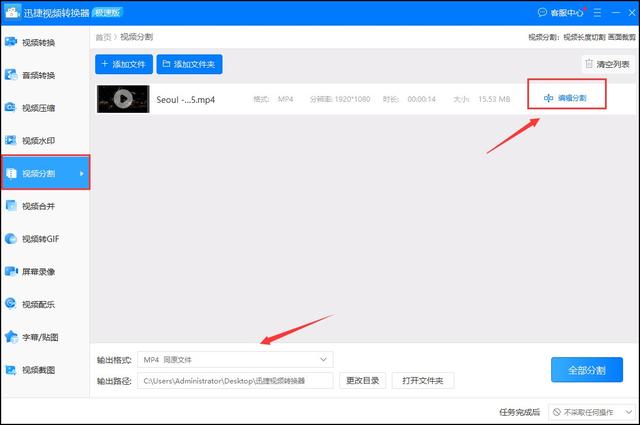The width and height of the screenshot is (640, 425).
Task: Click the 全部分割 button
Action: coord(586,369)
